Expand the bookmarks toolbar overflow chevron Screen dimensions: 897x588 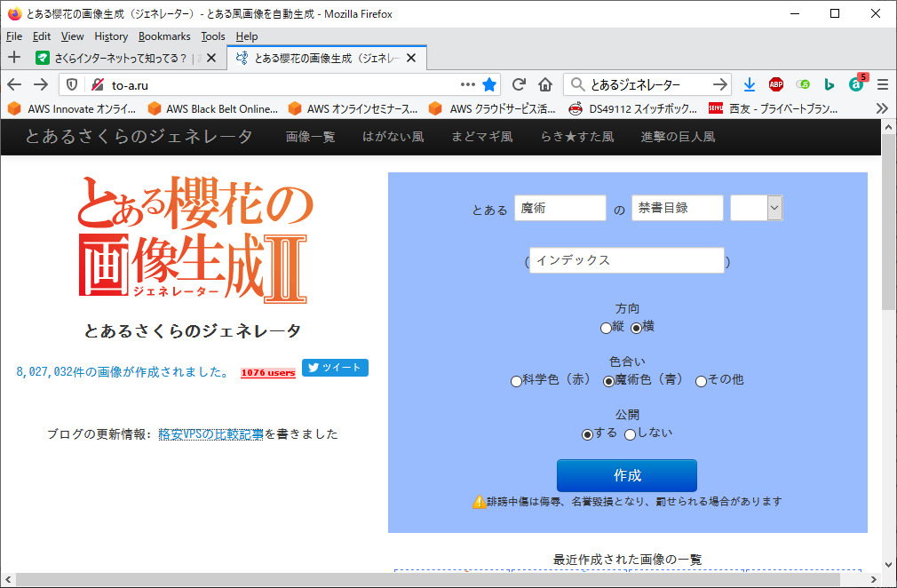881,108
